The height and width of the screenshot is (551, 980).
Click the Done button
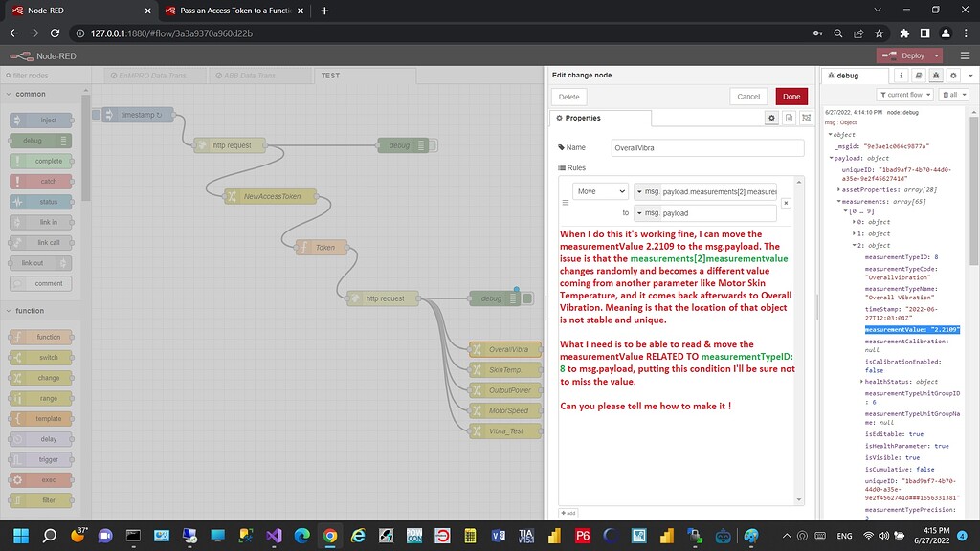(x=791, y=96)
